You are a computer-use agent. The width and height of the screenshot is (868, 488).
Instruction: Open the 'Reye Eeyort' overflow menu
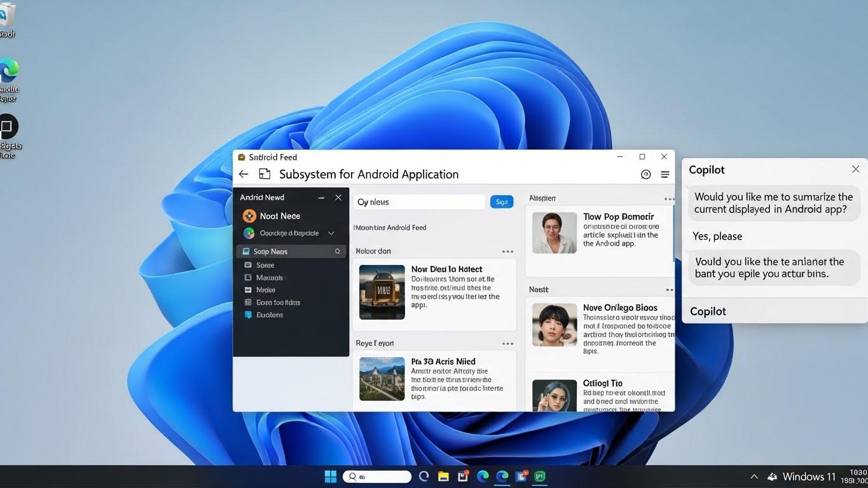pyautogui.click(x=507, y=343)
